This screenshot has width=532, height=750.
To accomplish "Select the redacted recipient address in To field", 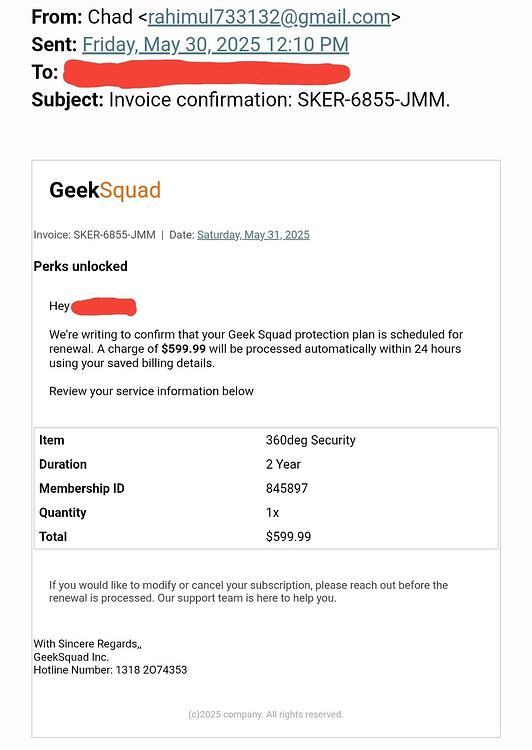I will [x=206, y=73].
